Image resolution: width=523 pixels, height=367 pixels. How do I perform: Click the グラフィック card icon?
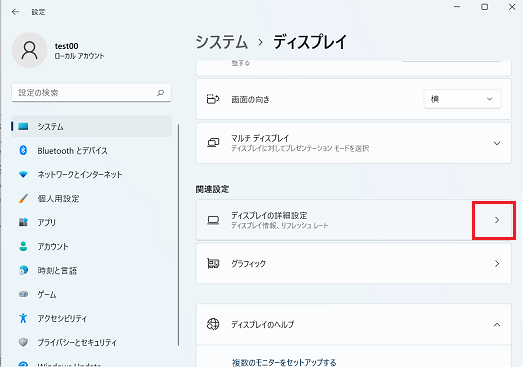coord(213,264)
